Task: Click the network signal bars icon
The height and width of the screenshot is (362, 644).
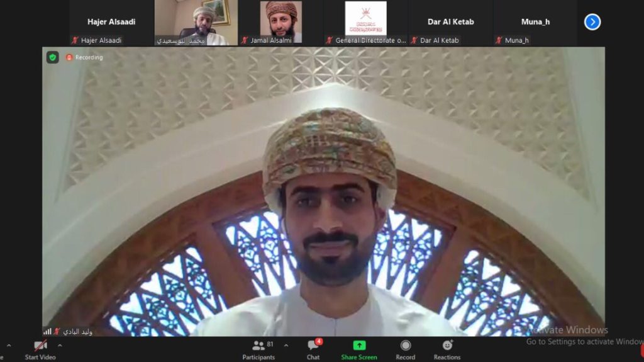Action: [47, 331]
